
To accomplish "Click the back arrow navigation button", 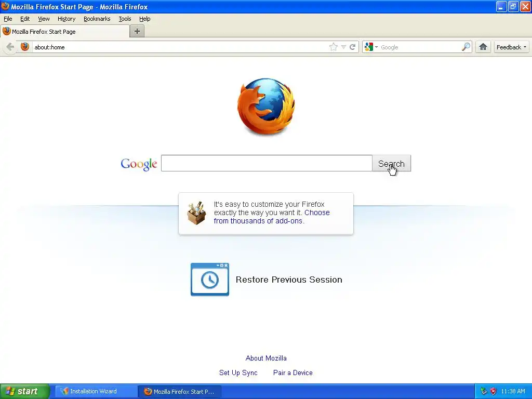I will click(10, 47).
